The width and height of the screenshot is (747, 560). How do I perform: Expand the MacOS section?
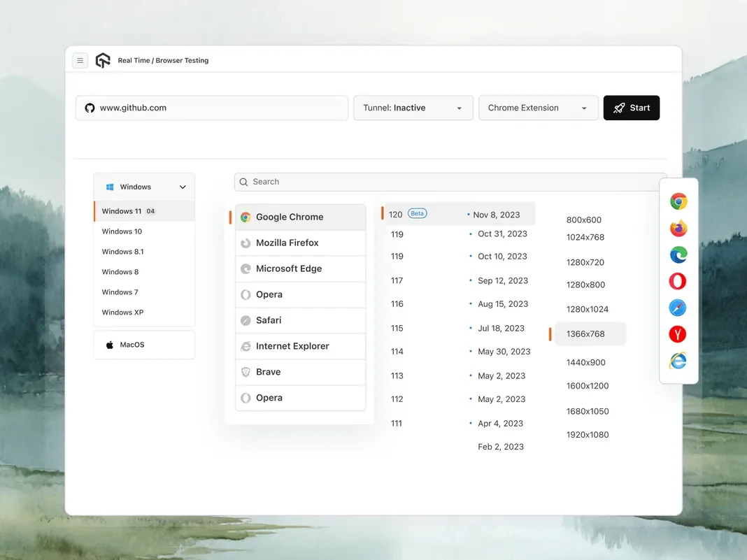[144, 345]
